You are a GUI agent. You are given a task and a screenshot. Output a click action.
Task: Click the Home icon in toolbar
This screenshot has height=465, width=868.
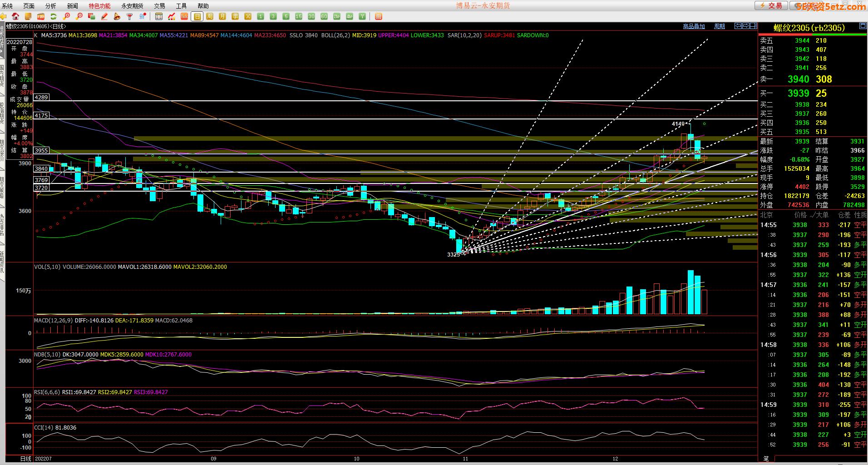(15, 16)
